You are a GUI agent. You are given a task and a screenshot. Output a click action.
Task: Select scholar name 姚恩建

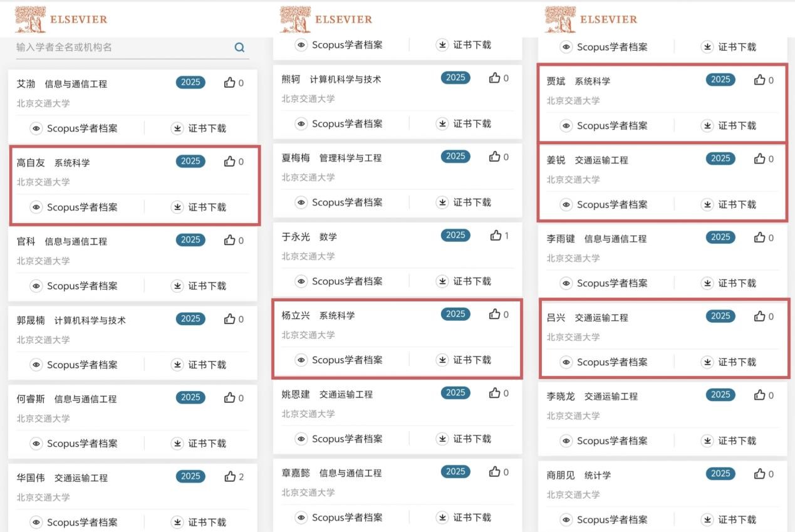pos(296,394)
